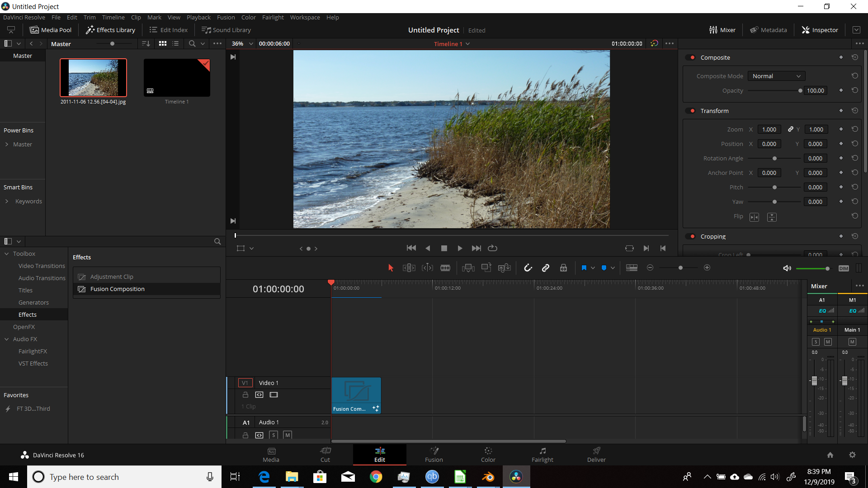The height and width of the screenshot is (488, 868).
Task: Add a blue flag to clip
Action: pyautogui.click(x=584, y=268)
